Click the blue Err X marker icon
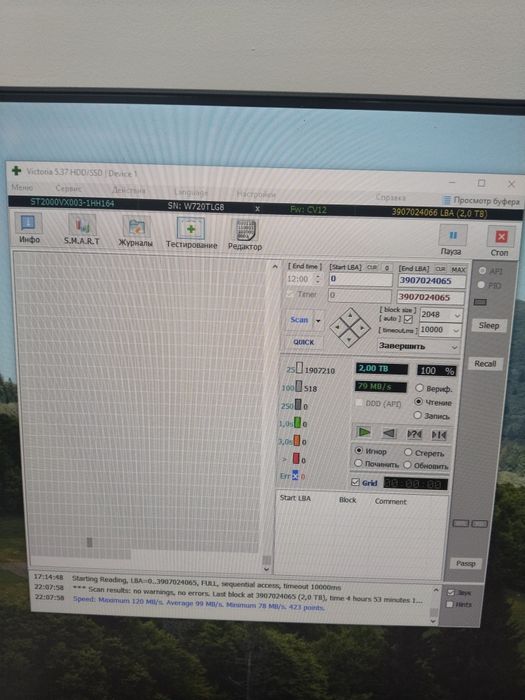Image resolution: width=525 pixels, height=700 pixels. coord(295,476)
